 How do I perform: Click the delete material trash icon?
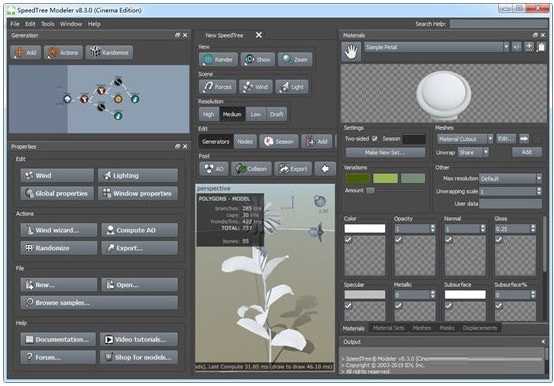click(x=541, y=47)
